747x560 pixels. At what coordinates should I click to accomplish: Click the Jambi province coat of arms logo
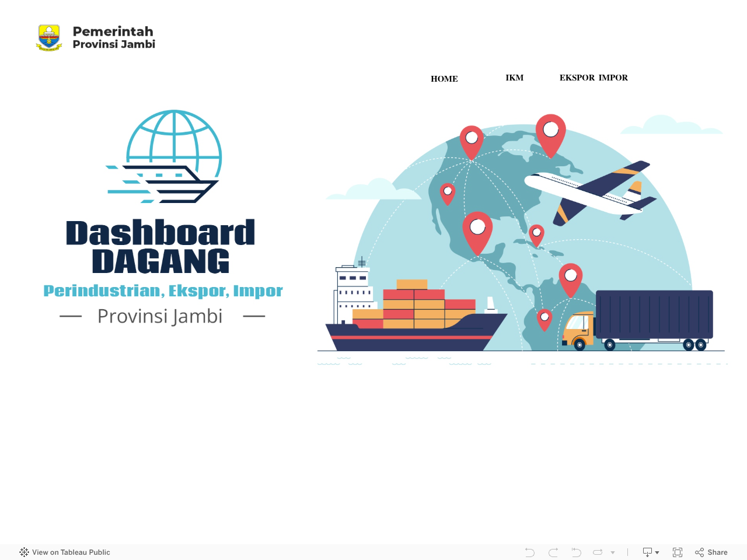tap(49, 38)
